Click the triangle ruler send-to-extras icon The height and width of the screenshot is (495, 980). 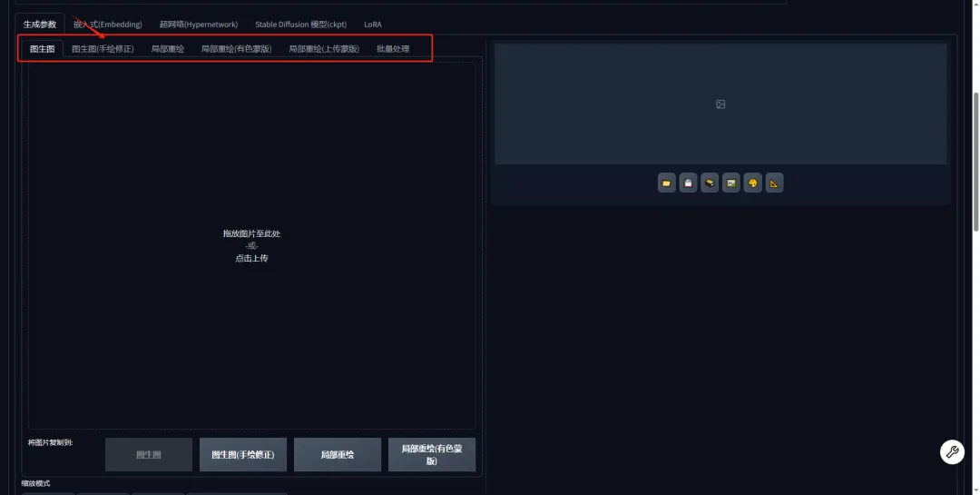tap(774, 183)
